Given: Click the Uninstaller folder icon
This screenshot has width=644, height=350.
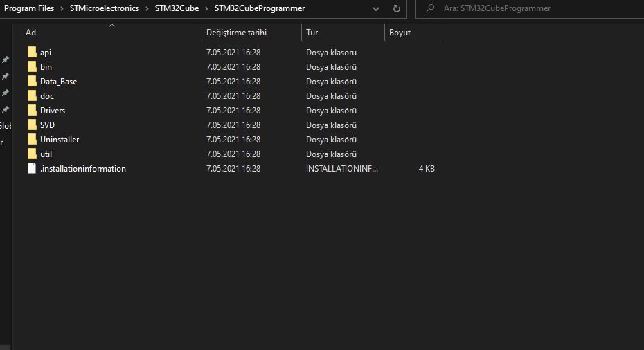Looking at the screenshot, I should click(32, 140).
